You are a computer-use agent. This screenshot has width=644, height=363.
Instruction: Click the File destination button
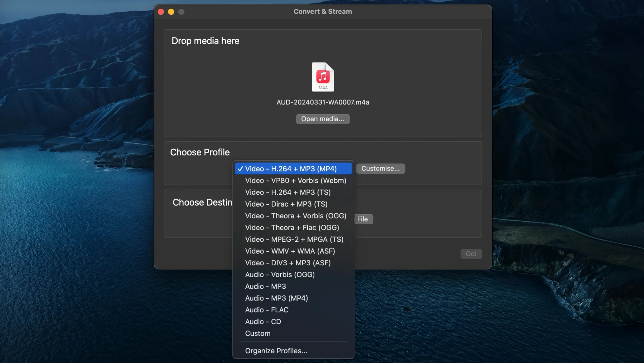click(363, 219)
